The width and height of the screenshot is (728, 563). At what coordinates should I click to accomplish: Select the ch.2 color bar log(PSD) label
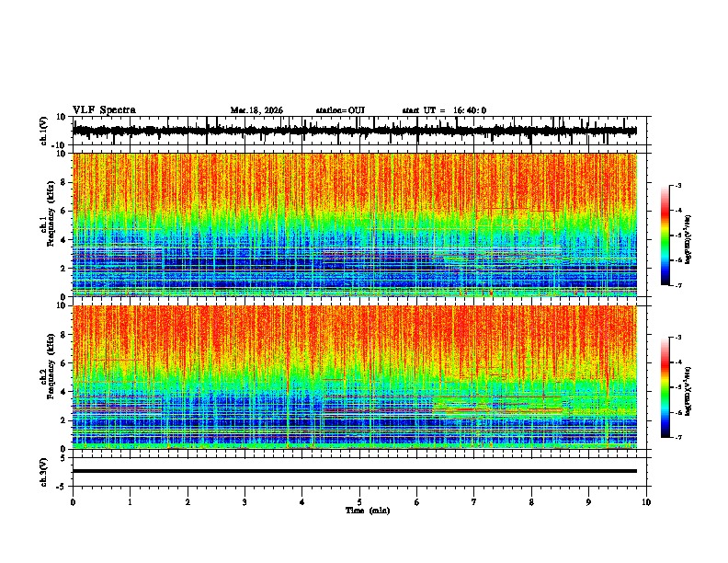[688, 390]
